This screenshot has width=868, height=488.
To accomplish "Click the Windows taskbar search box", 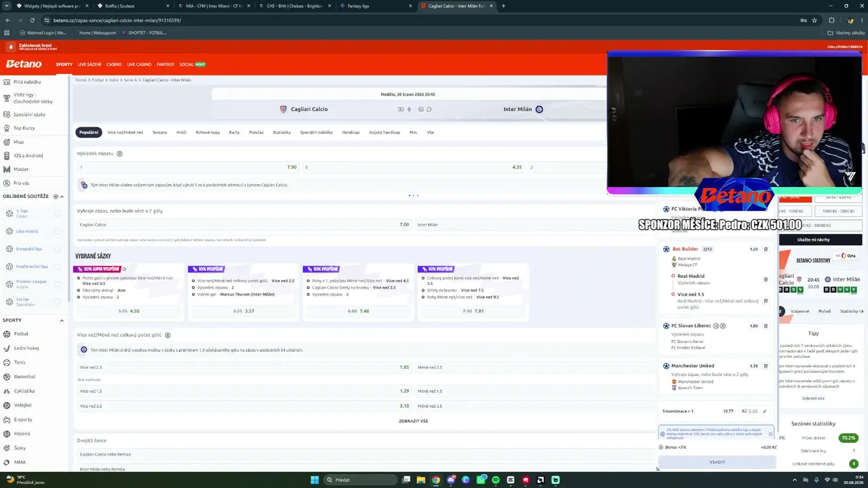I will tap(359, 480).
